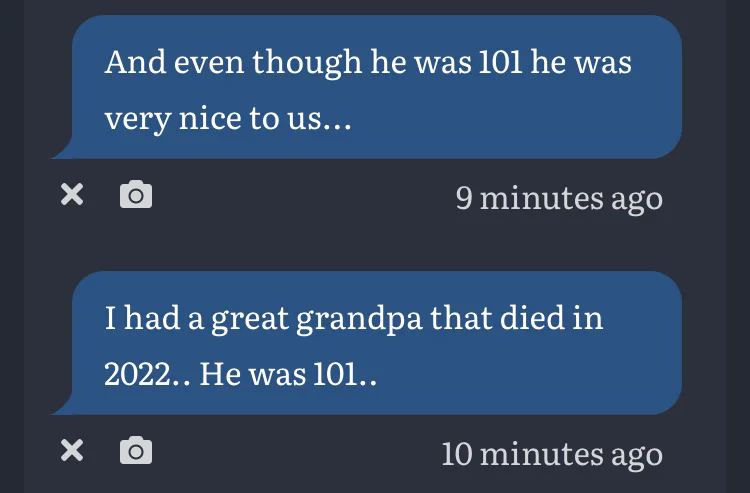This screenshot has width=750, height=493.
Task: Click the number "10" in the lower timestamp
Action: [x=457, y=453]
